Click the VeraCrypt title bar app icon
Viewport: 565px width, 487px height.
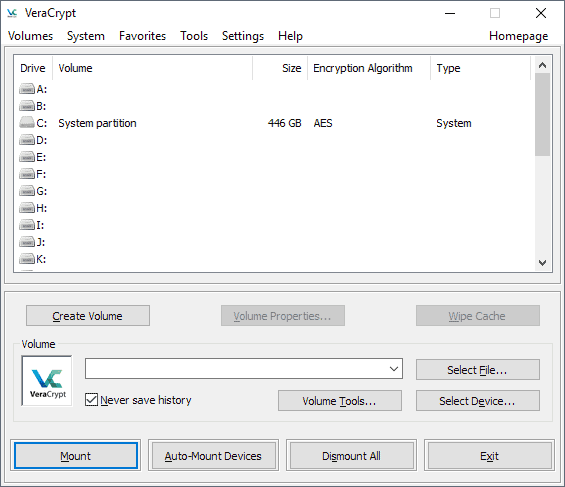point(12,13)
